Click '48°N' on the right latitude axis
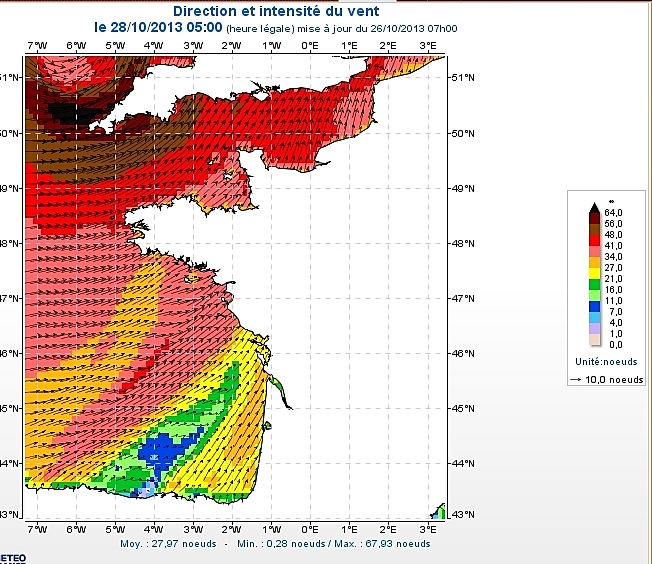The image size is (652, 564). pyautogui.click(x=463, y=243)
